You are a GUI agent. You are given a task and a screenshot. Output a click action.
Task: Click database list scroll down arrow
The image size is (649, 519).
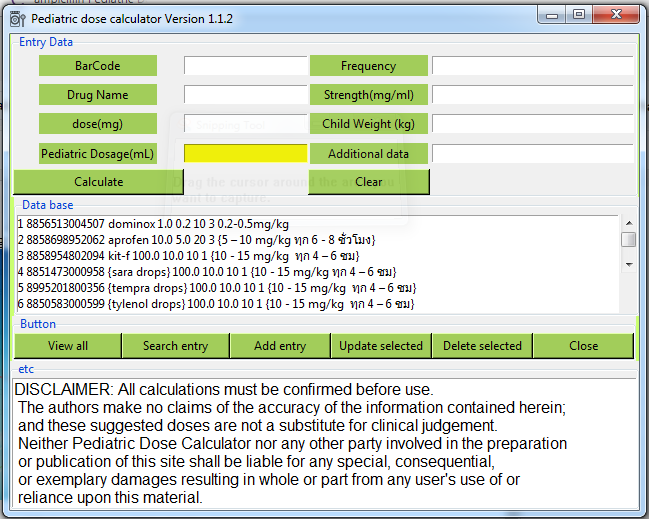[629, 264]
